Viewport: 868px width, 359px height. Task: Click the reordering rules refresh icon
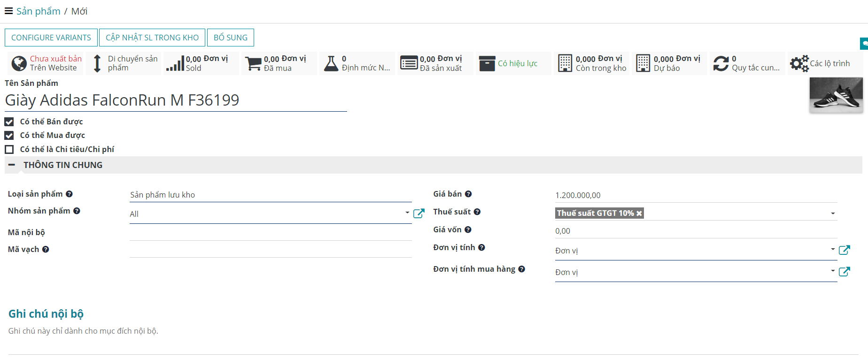[x=721, y=63]
